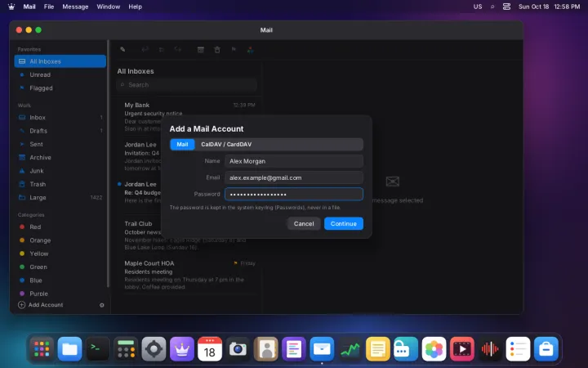The width and height of the screenshot is (588, 368).
Task: Open the Archive folder
Action: 60,158
